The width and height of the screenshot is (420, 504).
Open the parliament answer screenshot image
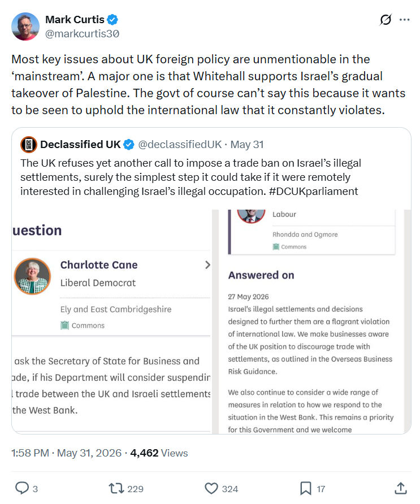(x=211, y=321)
